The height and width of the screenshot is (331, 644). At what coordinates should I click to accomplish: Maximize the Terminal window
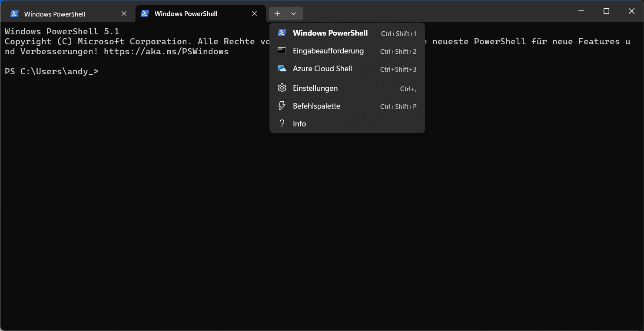click(x=607, y=11)
